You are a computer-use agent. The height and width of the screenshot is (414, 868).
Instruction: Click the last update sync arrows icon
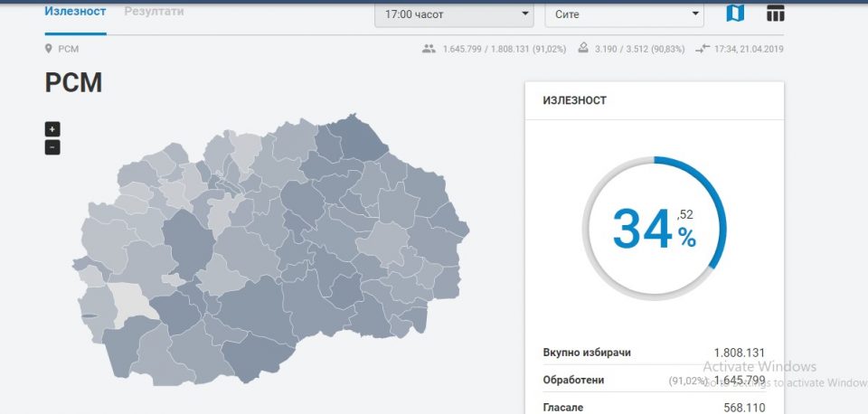coord(702,49)
